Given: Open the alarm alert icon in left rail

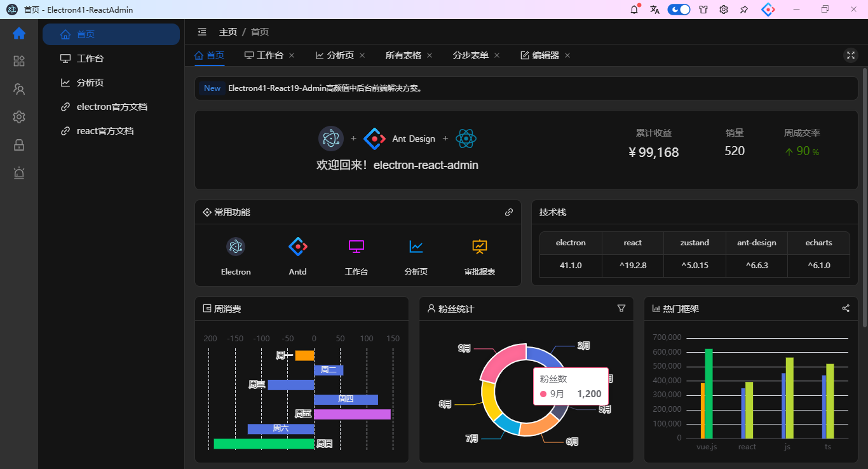Looking at the screenshot, I should pos(19,173).
